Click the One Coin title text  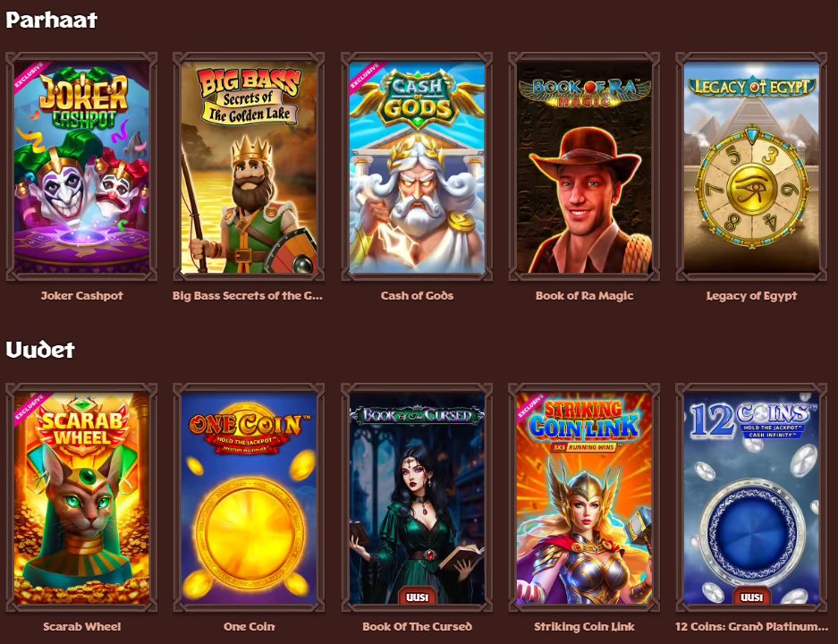click(249, 626)
